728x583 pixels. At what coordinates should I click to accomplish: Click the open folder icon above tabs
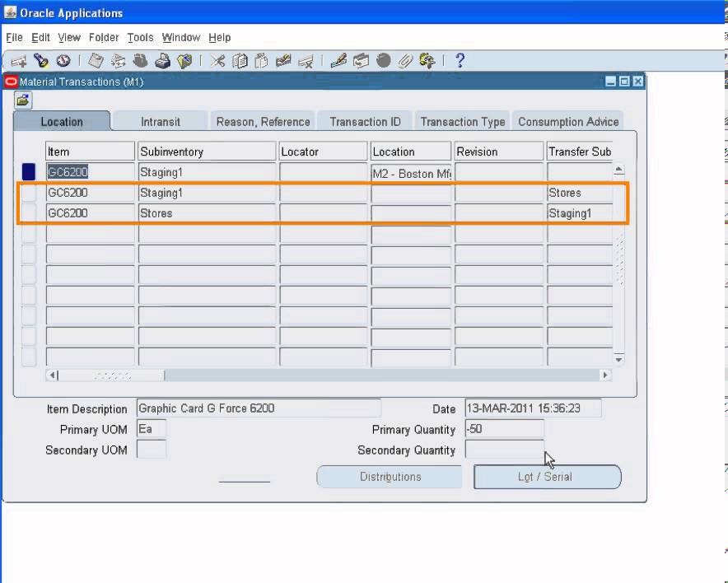(x=23, y=100)
